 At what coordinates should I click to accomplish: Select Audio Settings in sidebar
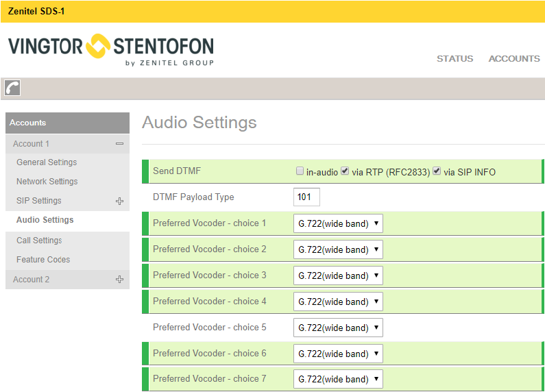(45, 220)
